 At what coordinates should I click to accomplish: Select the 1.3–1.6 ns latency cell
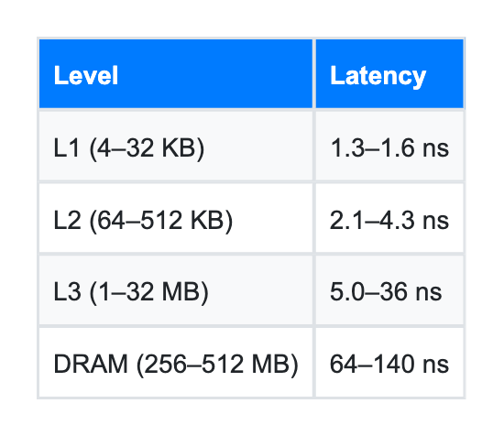[x=389, y=147]
